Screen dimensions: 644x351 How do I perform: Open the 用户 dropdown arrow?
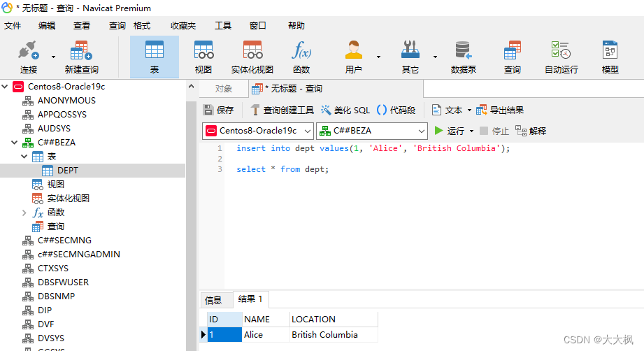pos(378,57)
